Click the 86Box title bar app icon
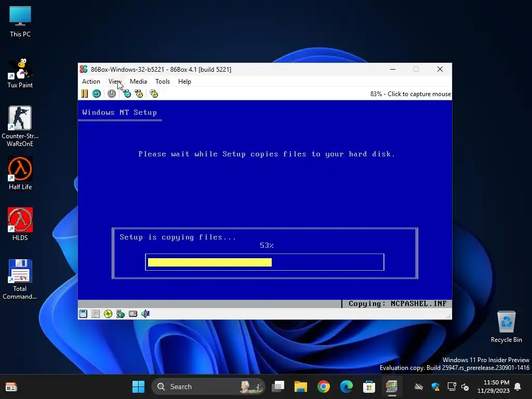 coord(84,69)
